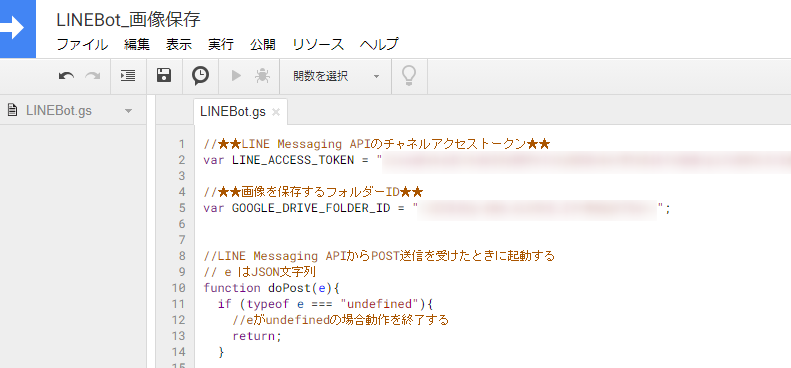
Task: Click the file icon beside LINEBot.gs in sidebar
Action: point(13,111)
